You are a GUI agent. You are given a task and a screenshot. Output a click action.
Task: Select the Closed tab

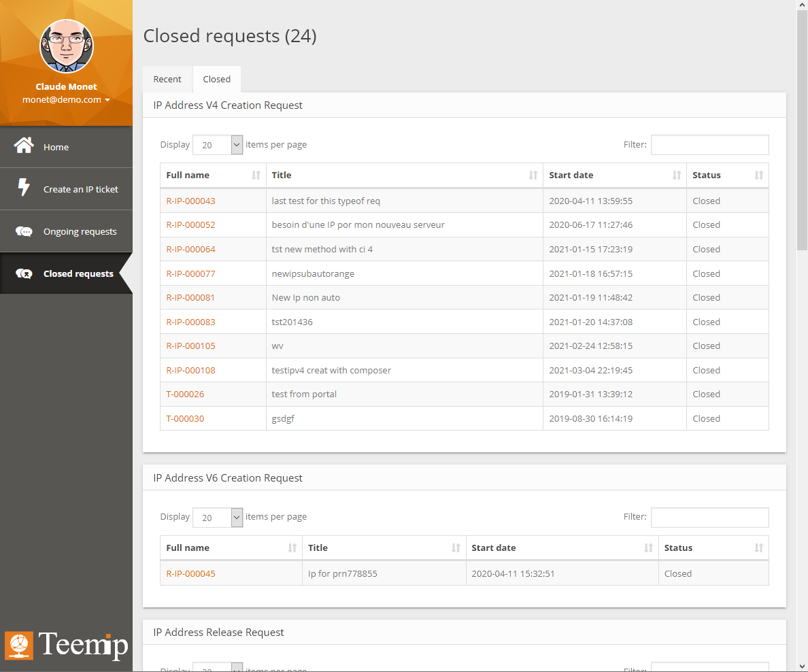216,80
